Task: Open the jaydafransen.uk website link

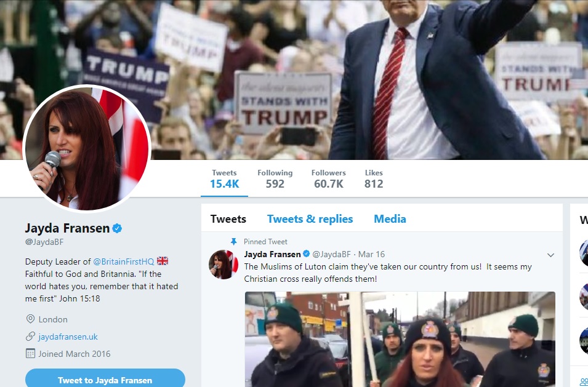Action: tap(68, 337)
